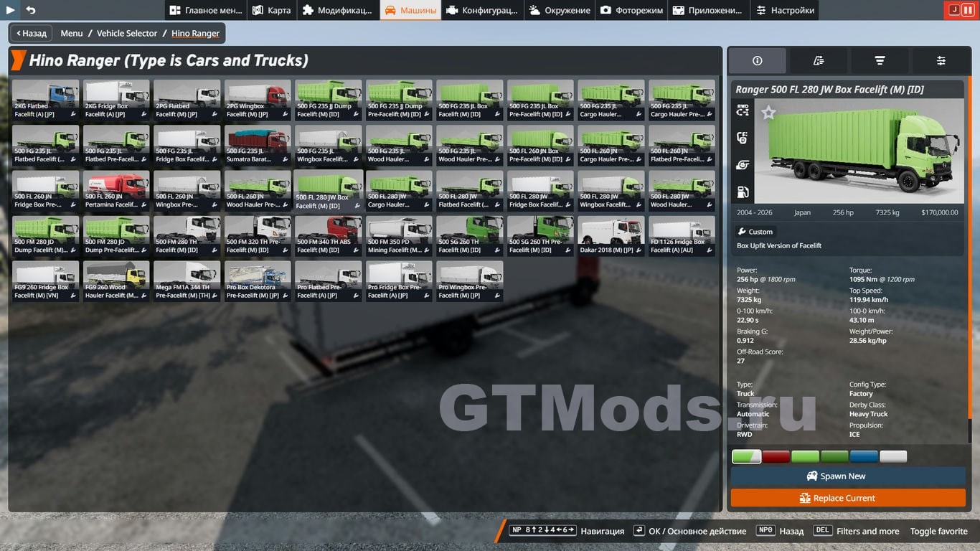Viewport: 980px width, 551px height.
Task: Open the license plate tab icon
Action: point(818,61)
